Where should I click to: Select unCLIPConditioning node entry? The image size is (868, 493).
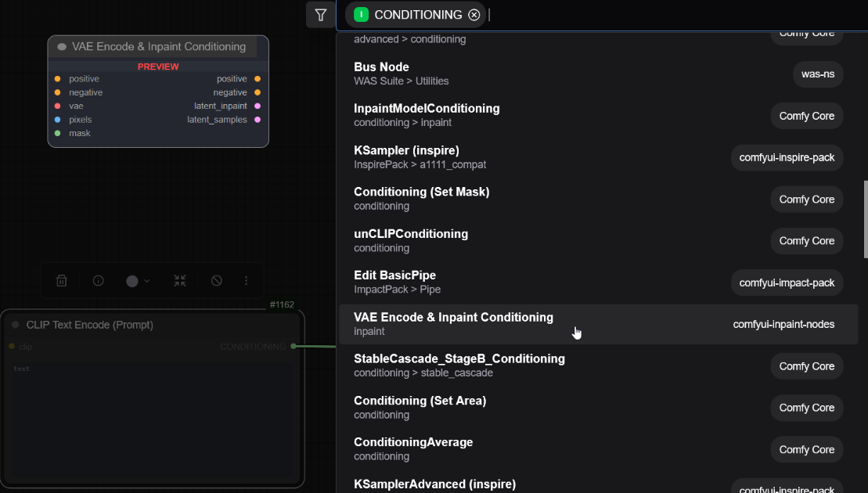click(598, 241)
